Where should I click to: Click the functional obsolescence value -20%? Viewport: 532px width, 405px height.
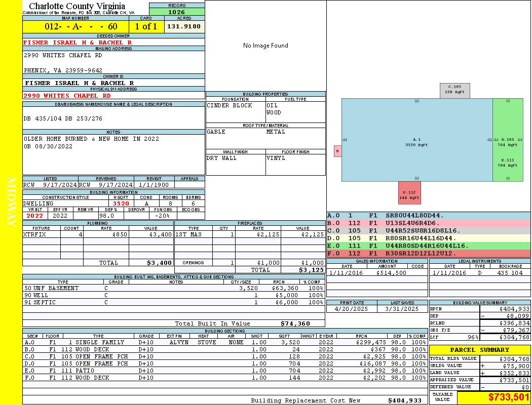[162, 216]
